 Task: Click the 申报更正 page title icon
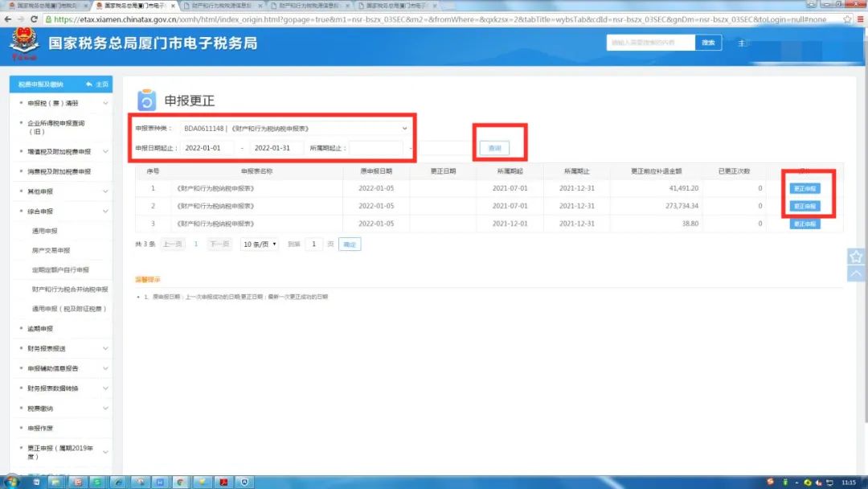click(x=147, y=101)
